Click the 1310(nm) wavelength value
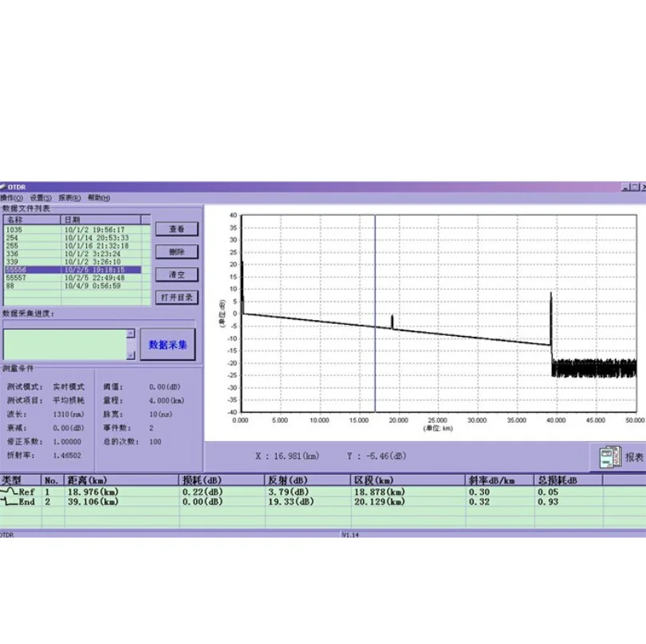The image size is (646, 644). [x=69, y=414]
